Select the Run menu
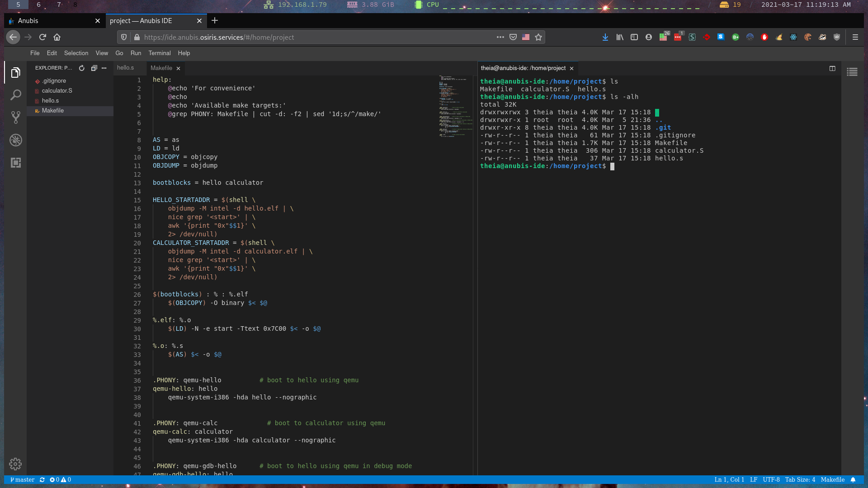The image size is (868, 488). coord(135,53)
